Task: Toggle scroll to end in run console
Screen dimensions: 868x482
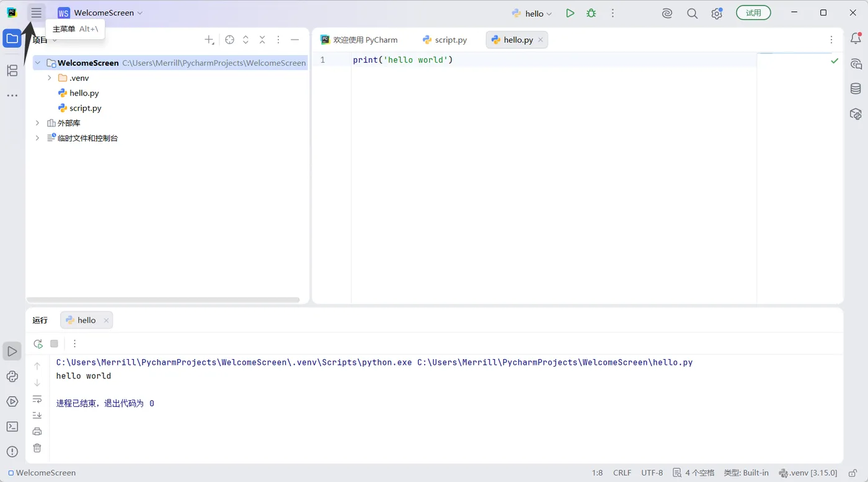Action: point(37,415)
